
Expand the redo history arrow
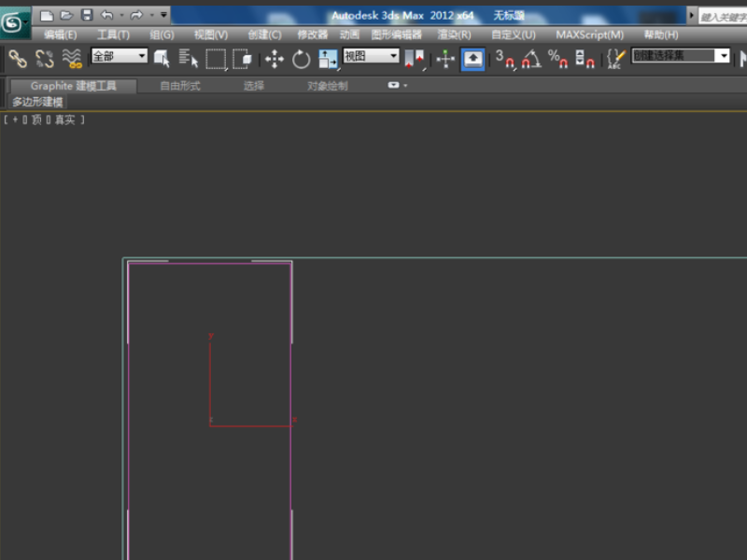pyautogui.click(x=151, y=15)
